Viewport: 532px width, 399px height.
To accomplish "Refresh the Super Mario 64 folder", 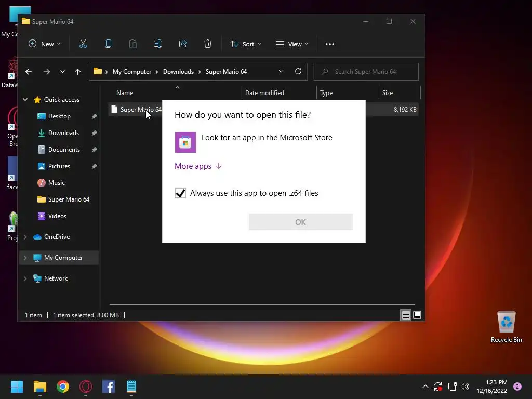I will click(298, 71).
